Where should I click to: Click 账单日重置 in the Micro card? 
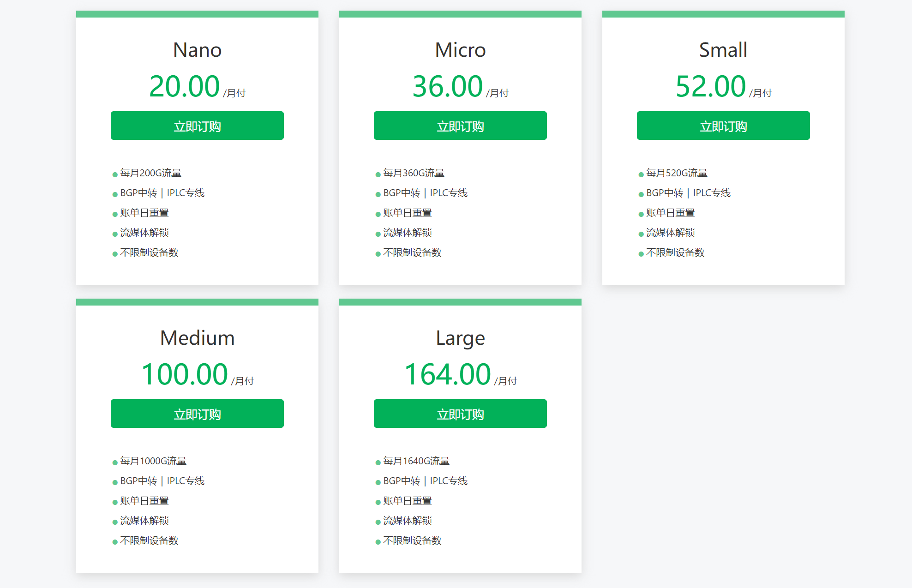point(408,213)
